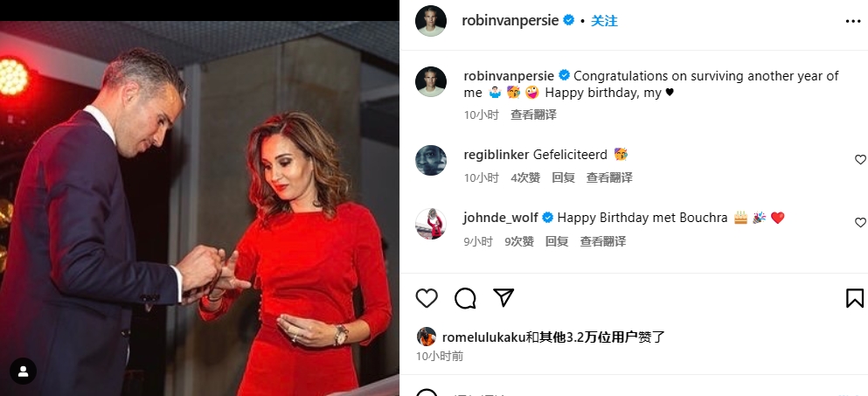Open robinvanpersie username in header

click(x=510, y=21)
